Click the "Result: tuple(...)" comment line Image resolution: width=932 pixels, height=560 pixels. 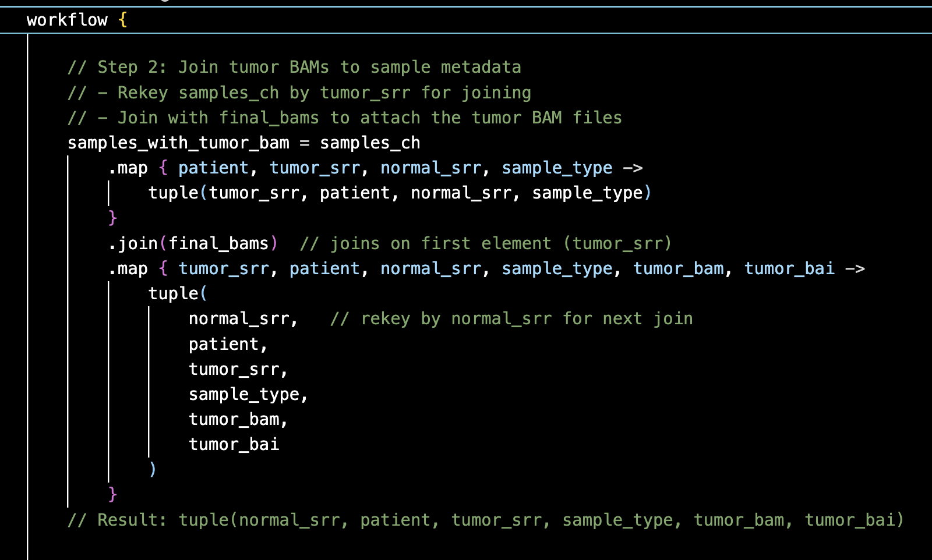[x=485, y=520]
